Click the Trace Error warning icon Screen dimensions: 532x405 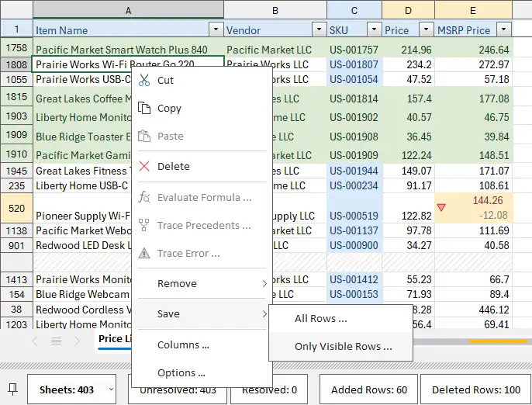[x=144, y=253]
